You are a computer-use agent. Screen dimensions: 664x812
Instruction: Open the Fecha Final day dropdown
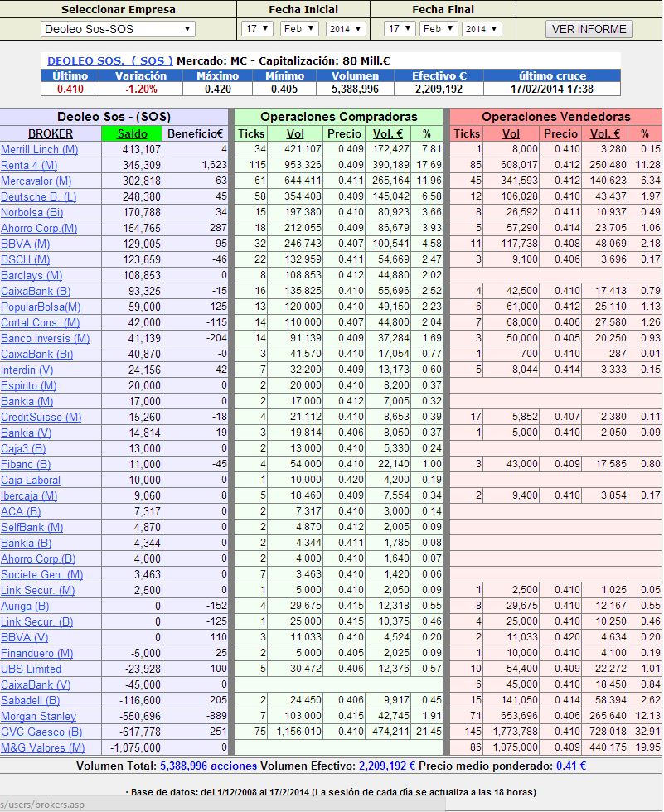400,29
